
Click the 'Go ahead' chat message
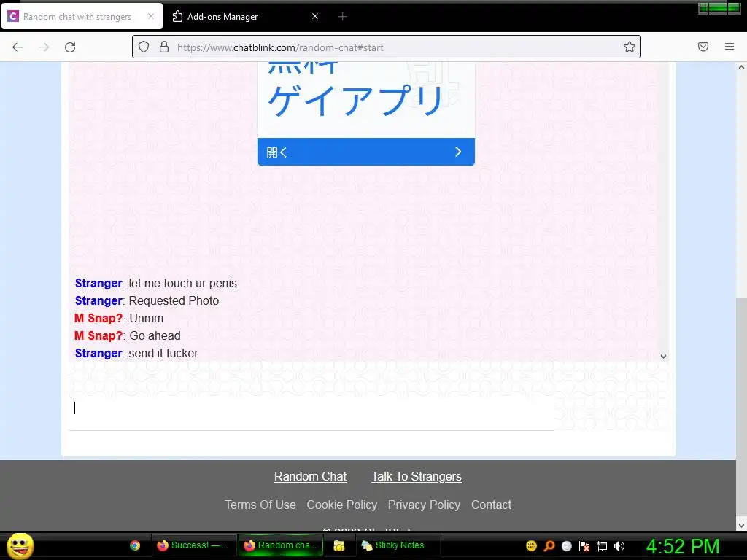(155, 336)
